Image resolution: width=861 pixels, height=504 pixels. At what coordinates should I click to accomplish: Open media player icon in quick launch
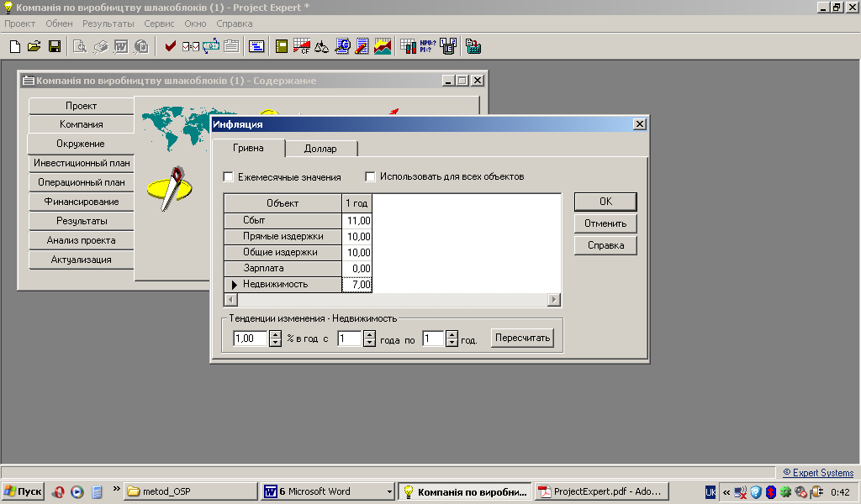(77, 492)
